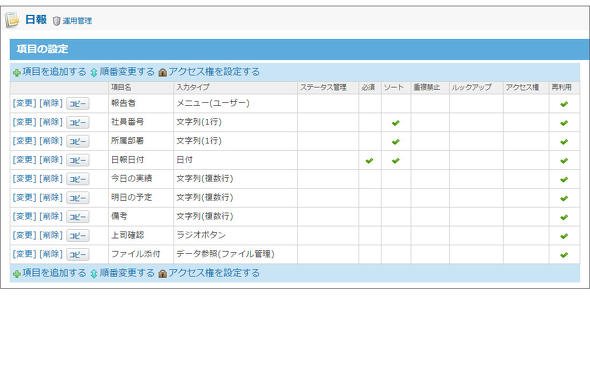590x383 pixels.
Task: Open the 運用管理 link in header
Action: [x=77, y=21]
